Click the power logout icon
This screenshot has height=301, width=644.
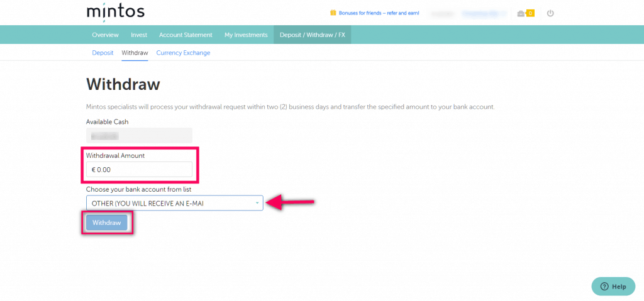click(551, 14)
